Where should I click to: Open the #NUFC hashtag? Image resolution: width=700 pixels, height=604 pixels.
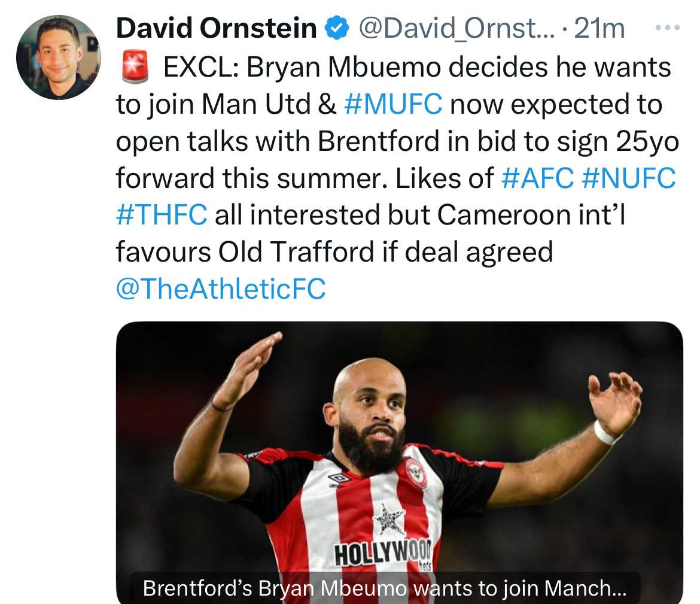click(629, 178)
